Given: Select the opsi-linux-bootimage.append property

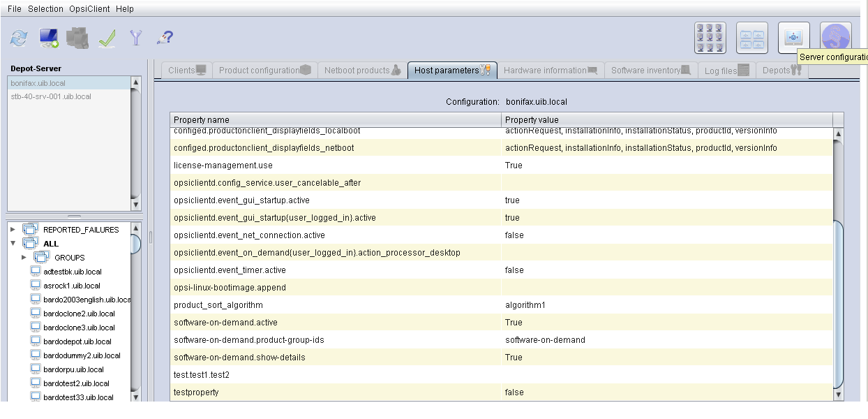Looking at the screenshot, I should click(336, 288).
